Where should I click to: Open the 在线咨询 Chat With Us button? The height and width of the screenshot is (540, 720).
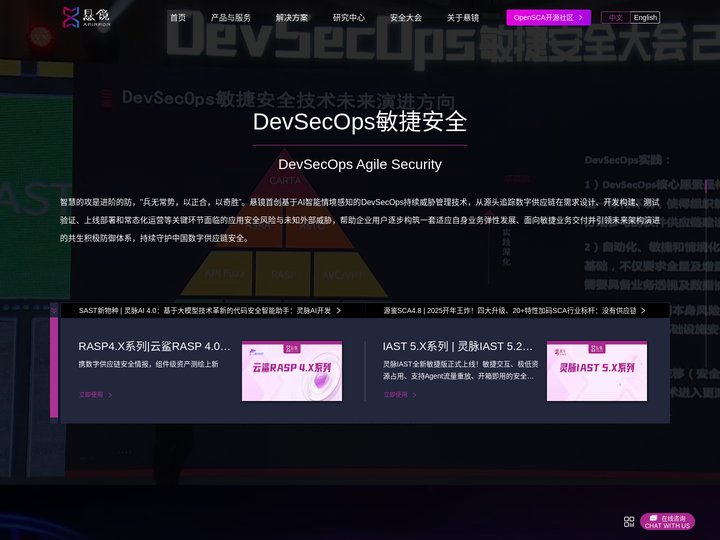point(667,522)
